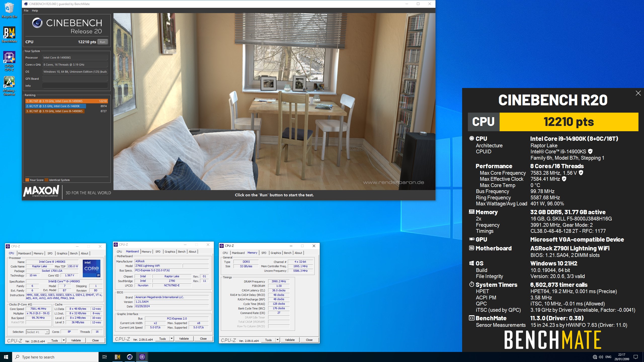
Task: Open Task View on the taskbar
Action: coord(105,357)
